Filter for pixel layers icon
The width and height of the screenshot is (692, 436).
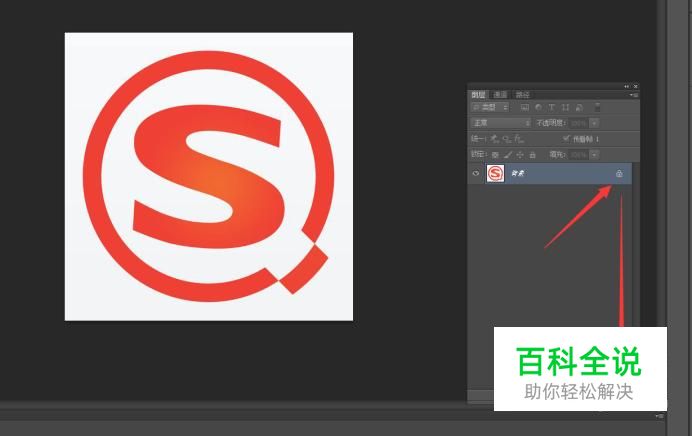[x=525, y=107]
